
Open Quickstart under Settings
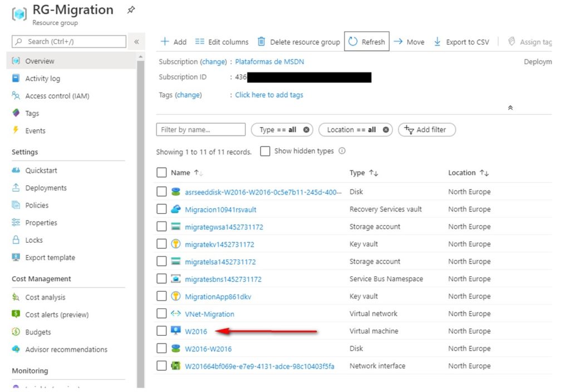point(41,170)
